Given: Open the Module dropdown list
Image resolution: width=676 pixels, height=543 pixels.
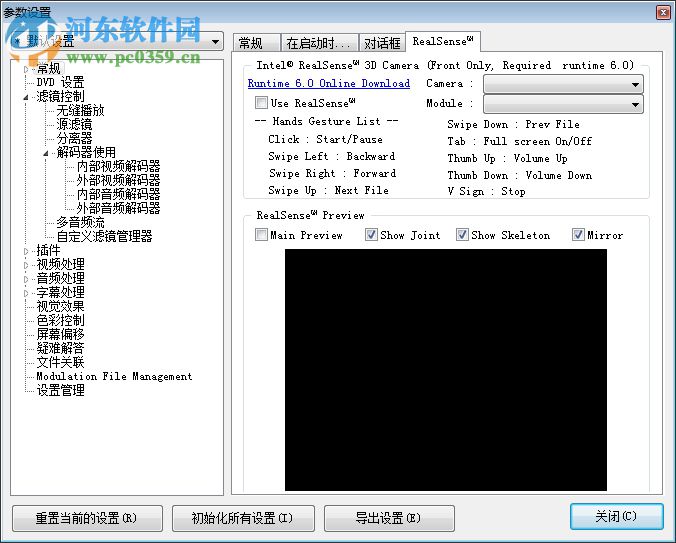Looking at the screenshot, I should point(563,104).
